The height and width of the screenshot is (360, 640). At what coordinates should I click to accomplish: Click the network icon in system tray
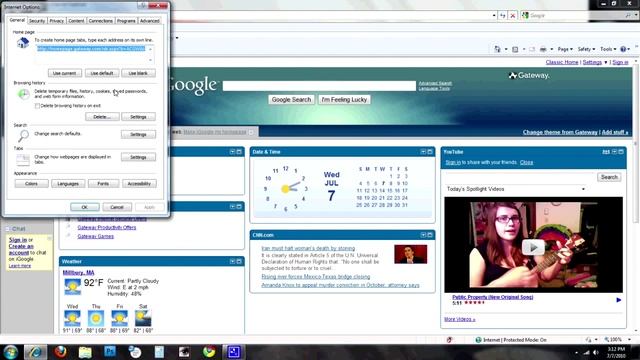[587, 352]
